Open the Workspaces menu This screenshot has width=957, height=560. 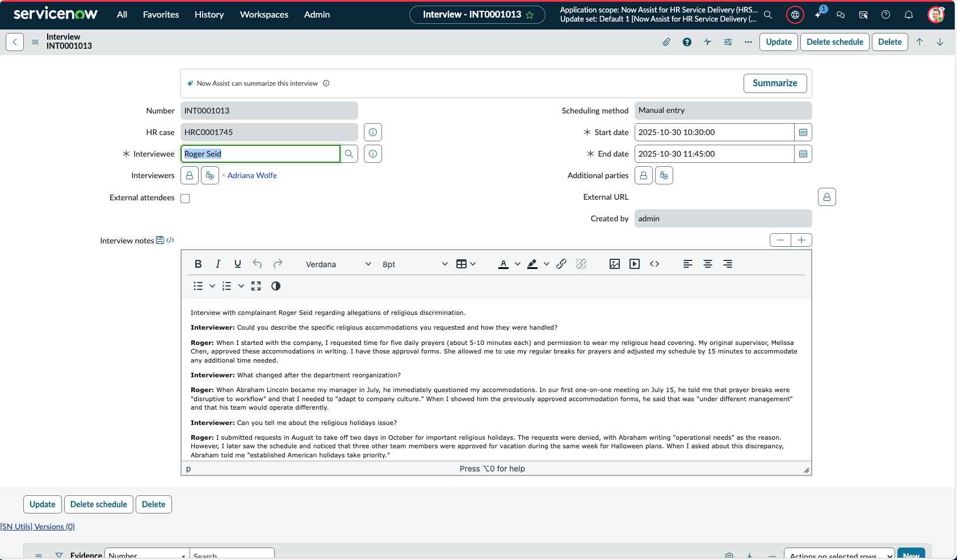pyautogui.click(x=265, y=15)
